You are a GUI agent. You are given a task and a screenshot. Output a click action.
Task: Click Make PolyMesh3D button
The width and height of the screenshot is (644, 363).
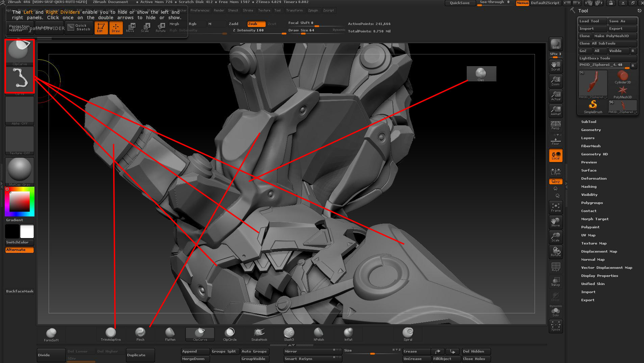tap(615, 36)
